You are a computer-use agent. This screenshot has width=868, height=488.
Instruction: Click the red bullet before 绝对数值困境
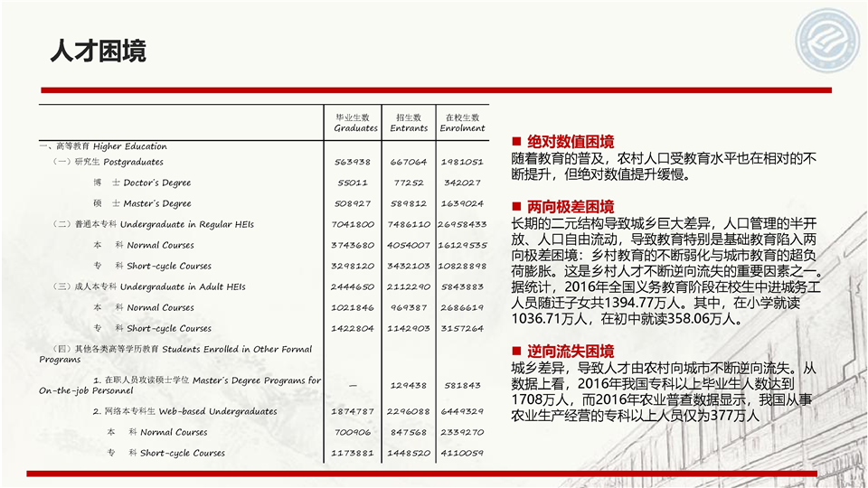pos(516,142)
